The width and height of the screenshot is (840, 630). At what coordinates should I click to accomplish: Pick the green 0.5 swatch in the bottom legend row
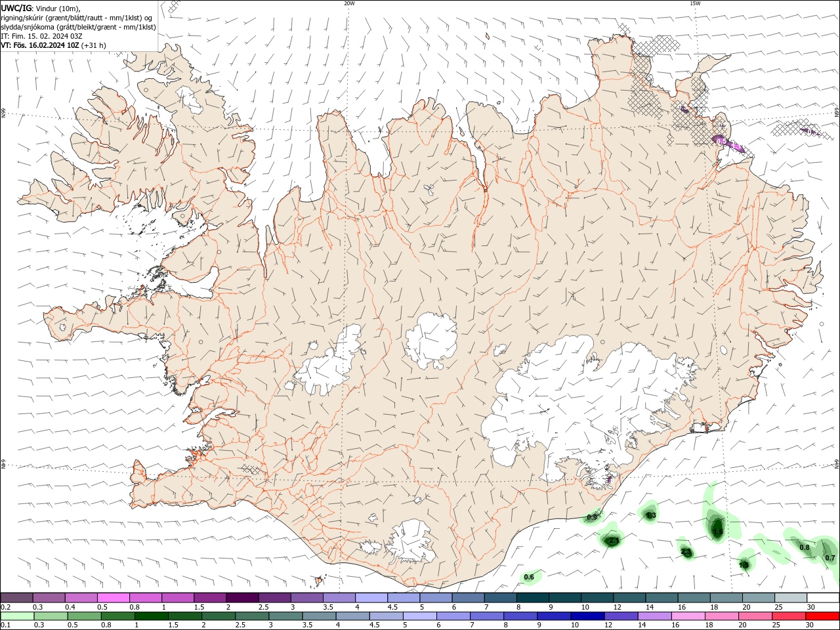pyautogui.click(x=85, y=616)
